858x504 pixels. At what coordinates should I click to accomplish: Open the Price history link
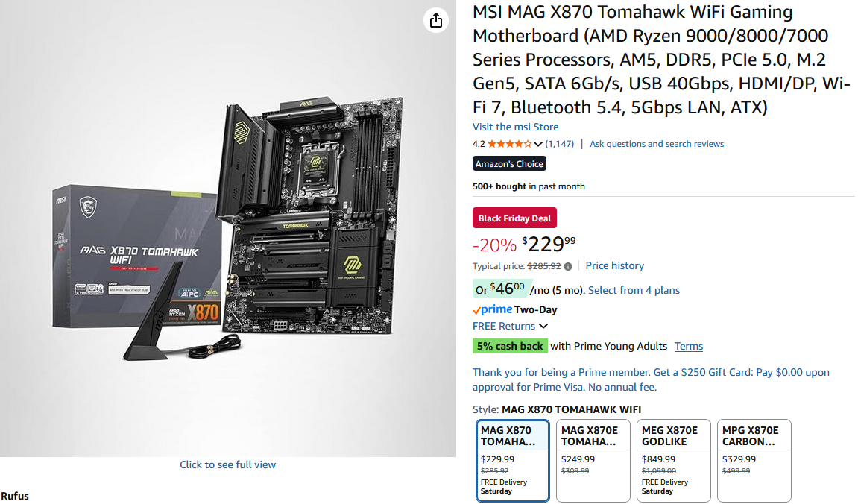(614, 265)
